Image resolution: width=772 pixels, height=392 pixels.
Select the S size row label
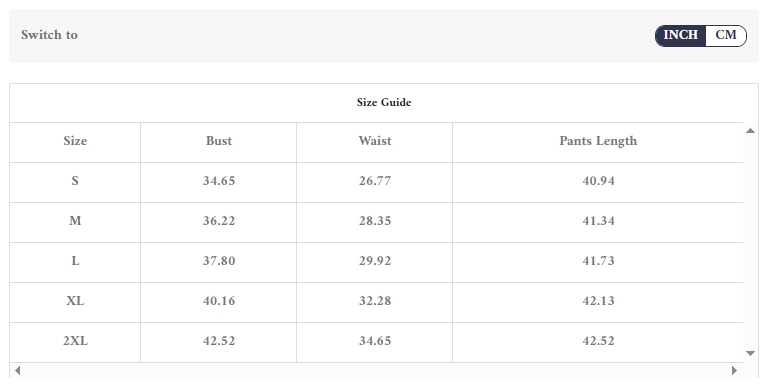75,181
